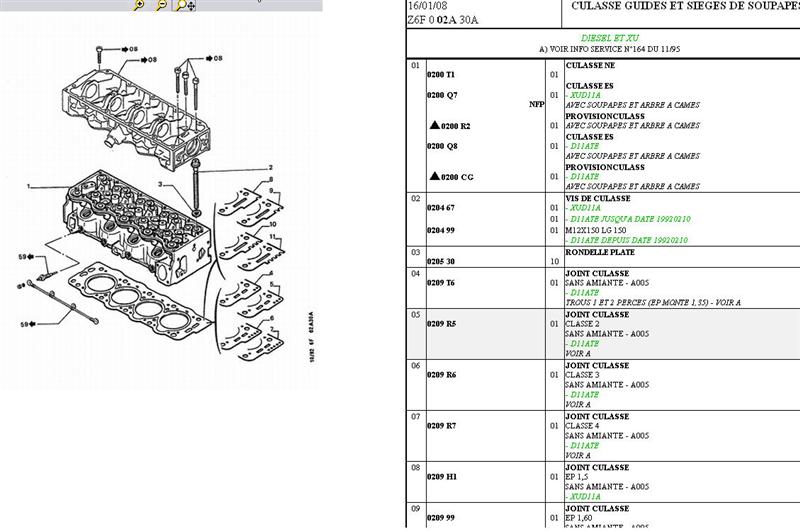Click quantity 10 for RONDELLE PLATE
This screenshot has height=531, width=800.
coord(555,261)
